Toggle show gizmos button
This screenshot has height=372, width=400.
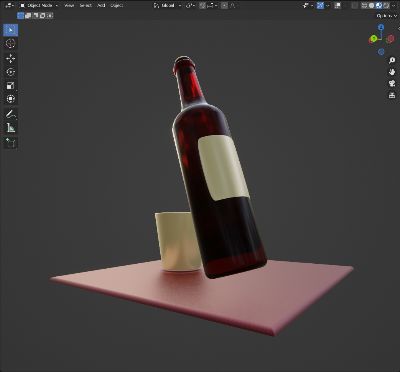pyautogui.click(x=320, y=5)
